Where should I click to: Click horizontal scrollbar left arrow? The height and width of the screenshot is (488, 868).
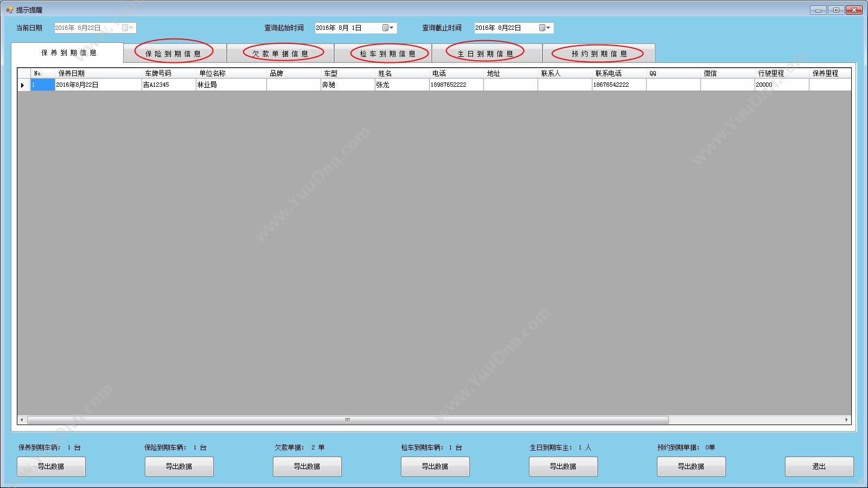point(22,420)
